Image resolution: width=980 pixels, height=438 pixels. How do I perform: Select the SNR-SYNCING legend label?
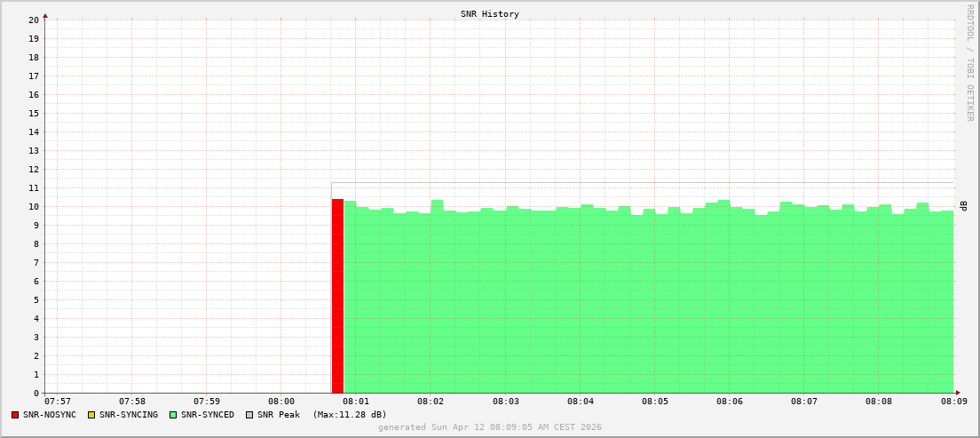tap(129, 415)
